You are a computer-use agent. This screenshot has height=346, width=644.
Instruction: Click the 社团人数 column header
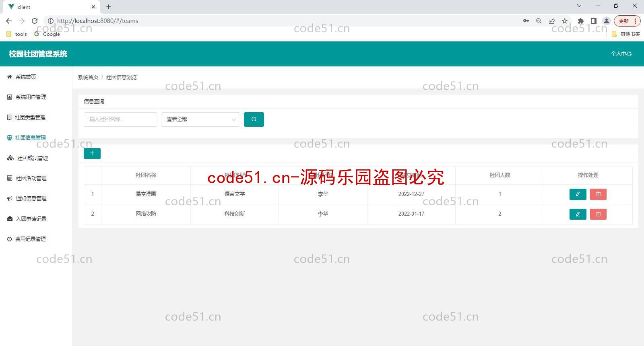click(x=500, y=175)
